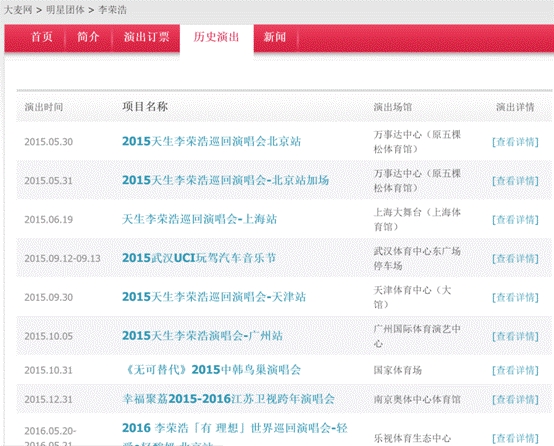This screenshot has height=446, width=554.
Task: View details for the 2015.09.30 show
Action: (x=515, y=298)
